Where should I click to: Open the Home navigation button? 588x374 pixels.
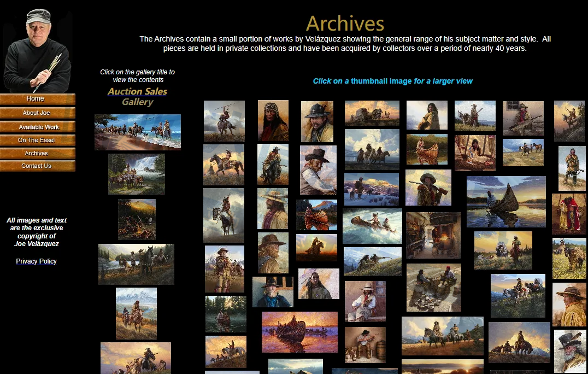point(37,99)
